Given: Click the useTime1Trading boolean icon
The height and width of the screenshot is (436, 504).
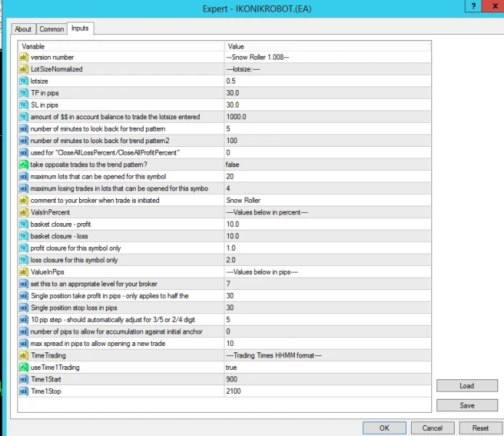Looking at the screenshot, I should coord(23,367).
